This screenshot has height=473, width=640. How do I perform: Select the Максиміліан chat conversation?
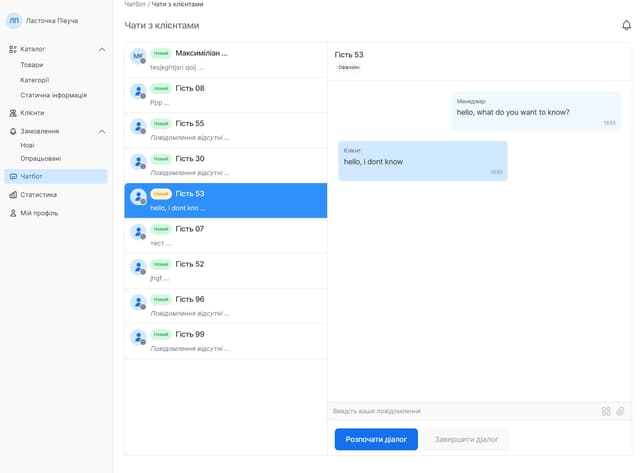[x=226, y=59]
